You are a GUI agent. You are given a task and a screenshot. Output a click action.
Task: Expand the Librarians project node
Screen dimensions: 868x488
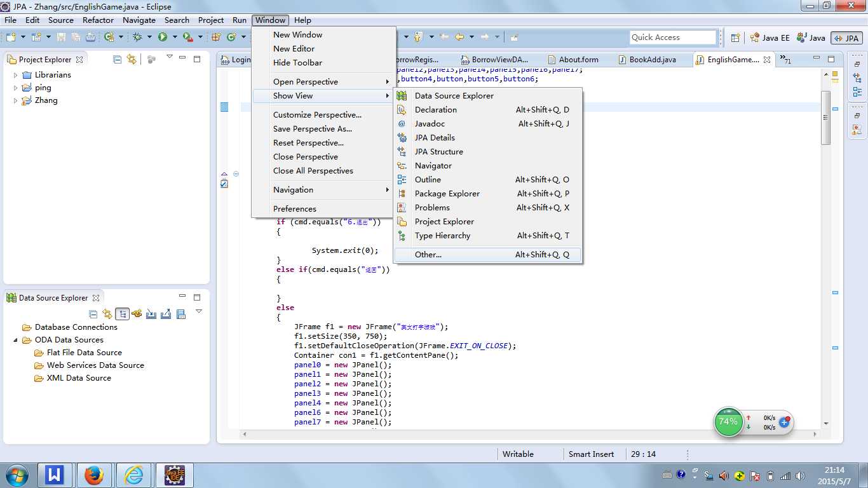click(x=15, y=75)
